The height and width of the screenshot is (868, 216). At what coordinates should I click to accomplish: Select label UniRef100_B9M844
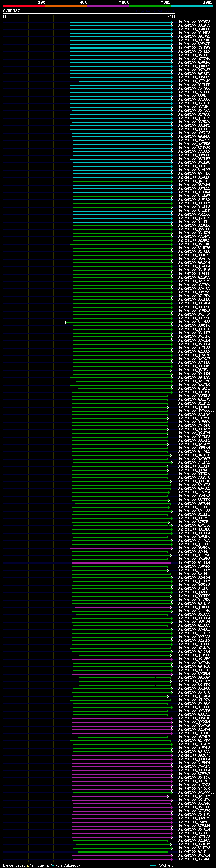[194, 504]
